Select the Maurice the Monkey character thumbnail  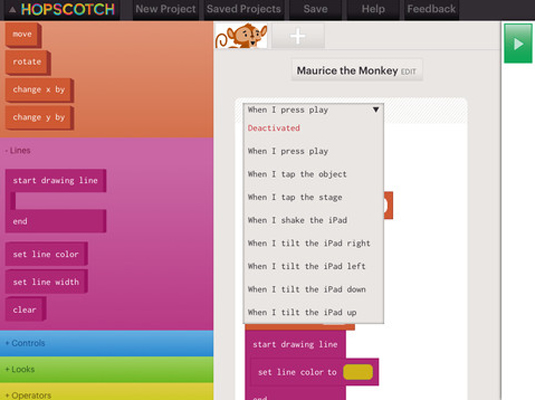[x=241, y=35]
